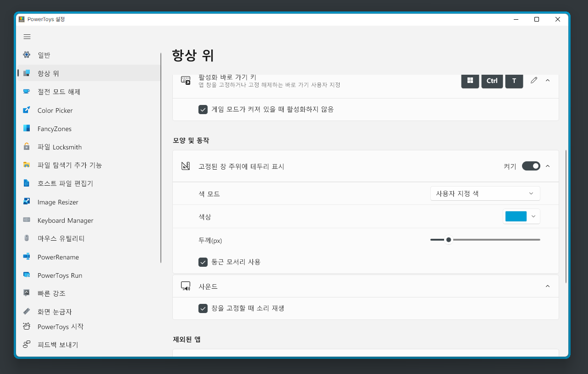Select Image Resizer in sidebar
Screen dimensions: 588x374
[88, 202]
